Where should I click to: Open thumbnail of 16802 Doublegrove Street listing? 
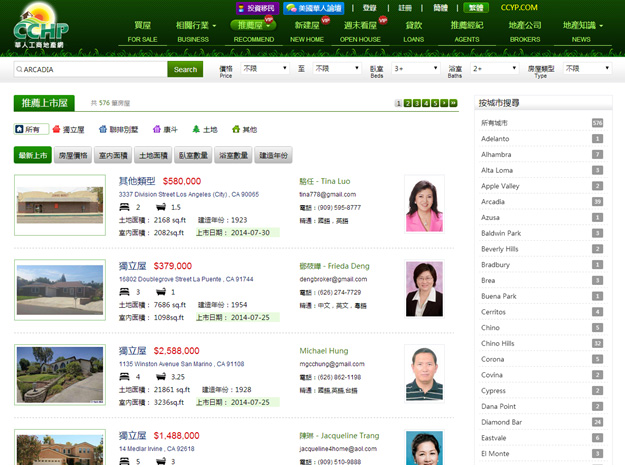coord(60,290)
